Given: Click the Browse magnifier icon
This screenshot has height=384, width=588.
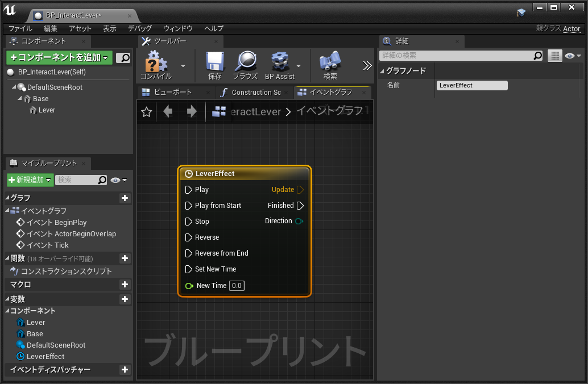Looking at the screenshot, I should [x=245, y=65].
